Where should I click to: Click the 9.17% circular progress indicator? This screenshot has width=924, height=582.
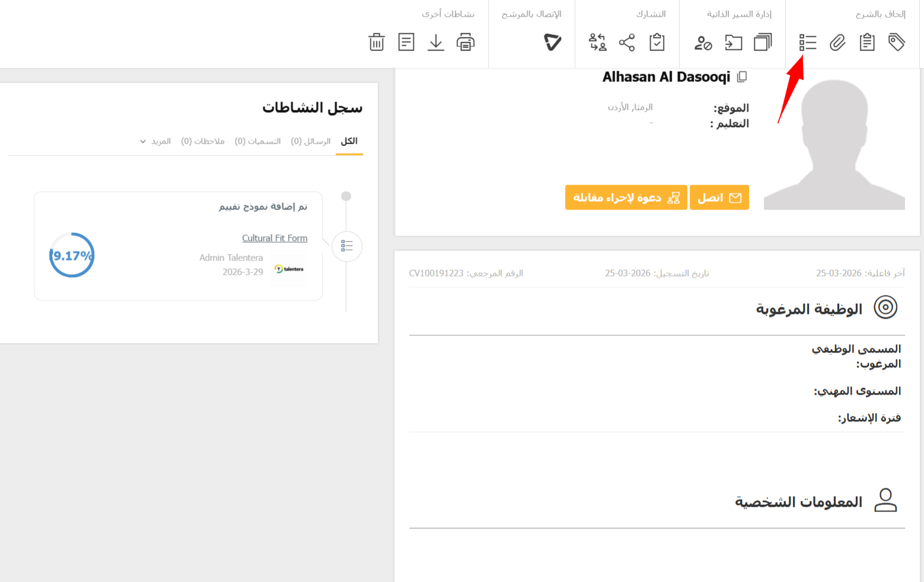(x=72, y=255)
